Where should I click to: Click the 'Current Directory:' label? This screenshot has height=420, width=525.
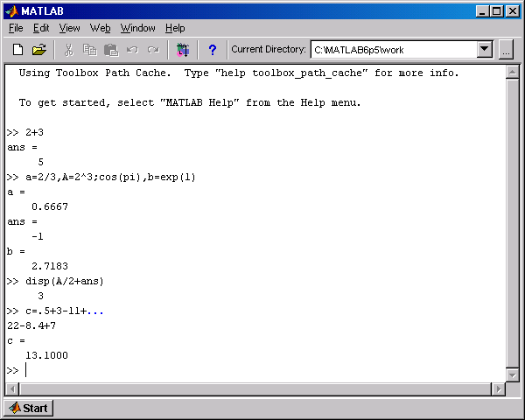tap(269, 49)
